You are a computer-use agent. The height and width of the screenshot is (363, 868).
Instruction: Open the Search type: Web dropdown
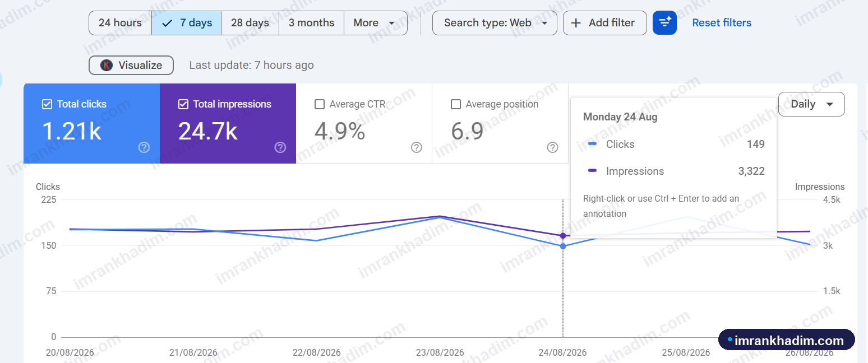[495, 23]
